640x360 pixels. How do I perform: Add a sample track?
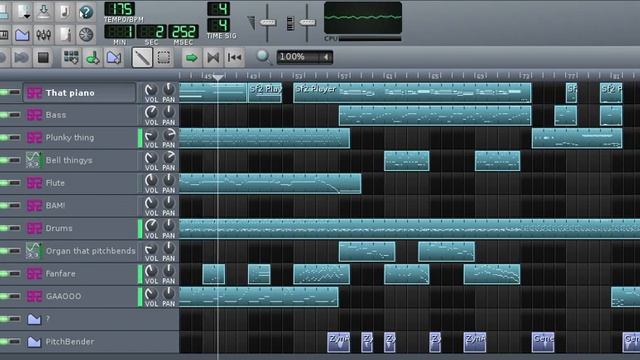92,58
